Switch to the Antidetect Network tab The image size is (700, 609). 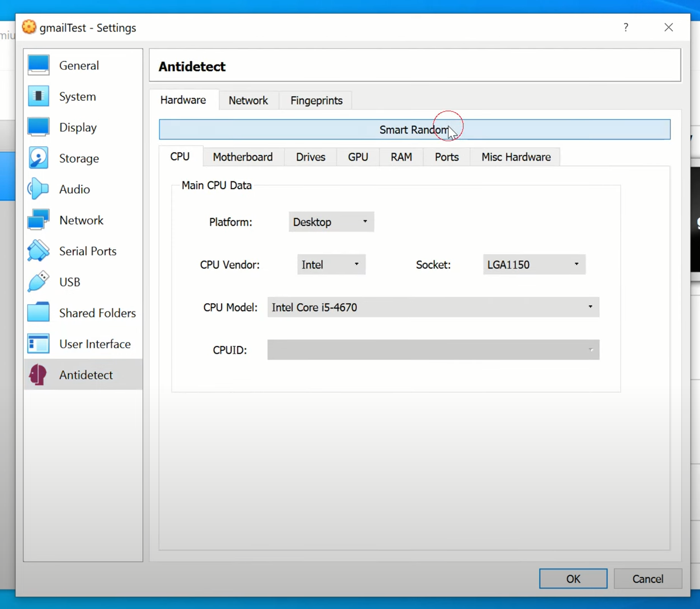(248, 101)
